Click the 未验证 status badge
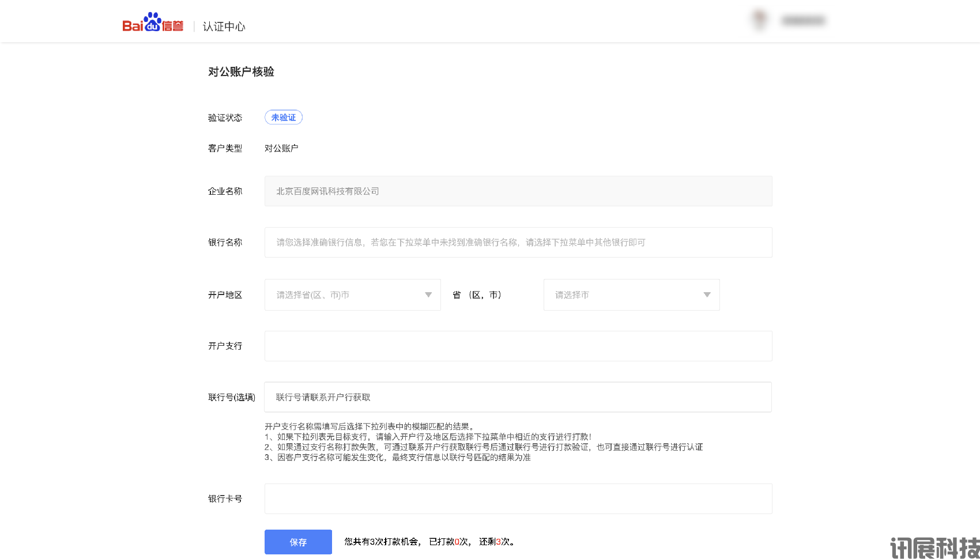This screenshot has height=559, width=980. (x=283, y=118)
